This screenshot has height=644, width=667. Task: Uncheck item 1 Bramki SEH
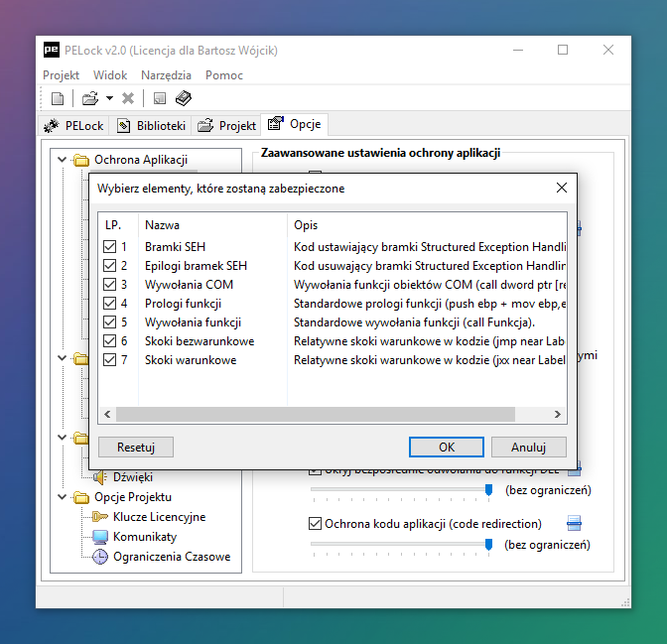[x=110, y=247]
